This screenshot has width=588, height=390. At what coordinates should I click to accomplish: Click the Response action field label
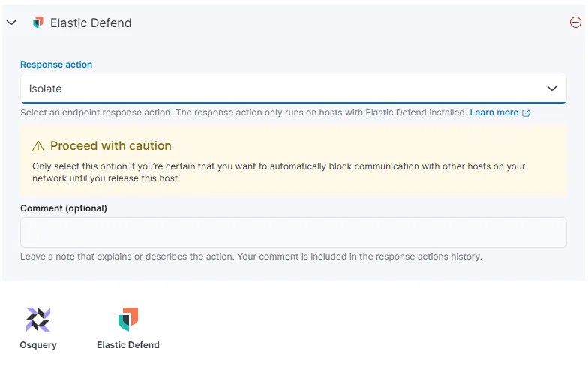click(x=56, y=64)
